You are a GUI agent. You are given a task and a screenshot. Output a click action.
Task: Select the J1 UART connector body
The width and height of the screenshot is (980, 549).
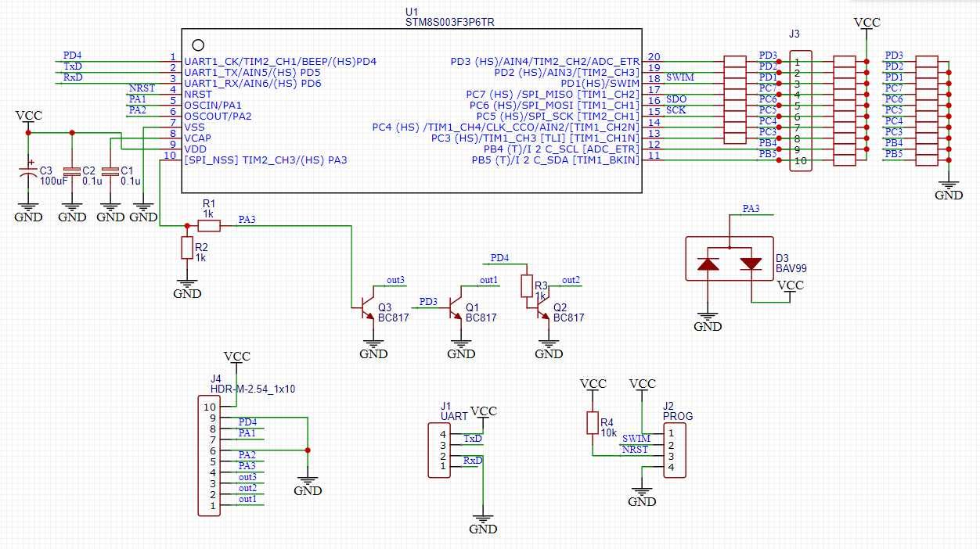(x=438, y=450)
